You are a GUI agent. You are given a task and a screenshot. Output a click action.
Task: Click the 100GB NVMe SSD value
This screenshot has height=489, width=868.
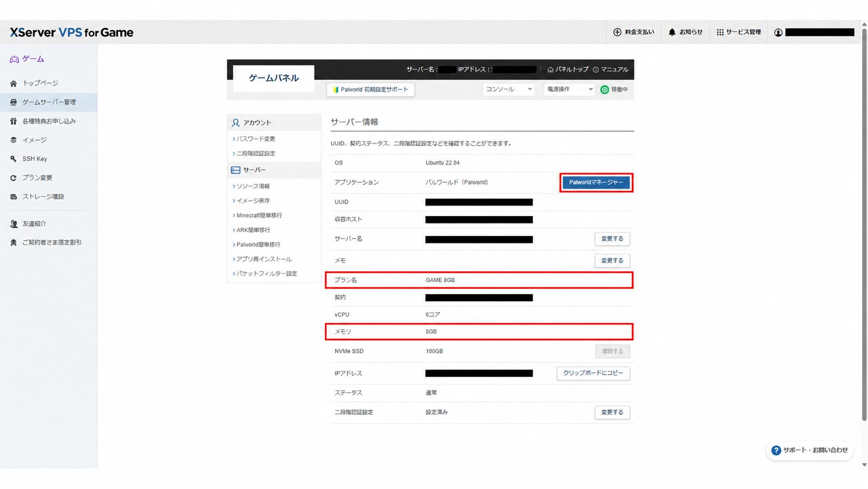click(435, 351)
